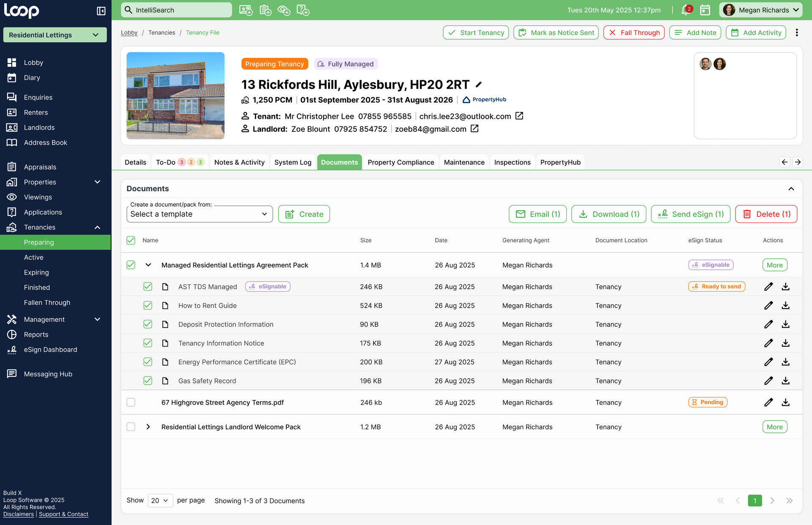Collapse the sidebar with panel toggle icon
Screen dimensions: 812x525
(x=101, y=11)
